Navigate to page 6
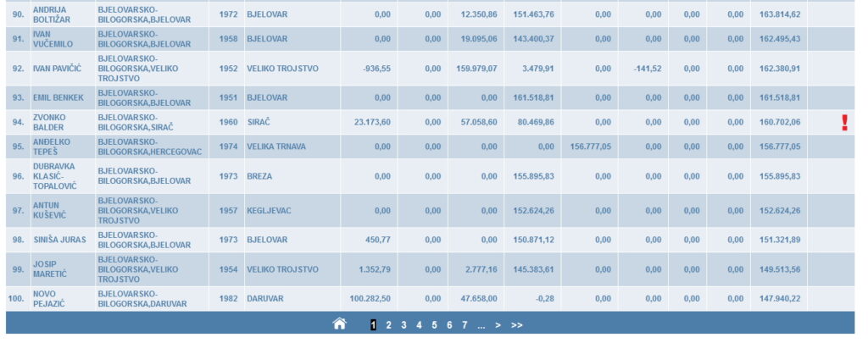Viewport: 868px width, 343px height. click(x=449, y=324)
